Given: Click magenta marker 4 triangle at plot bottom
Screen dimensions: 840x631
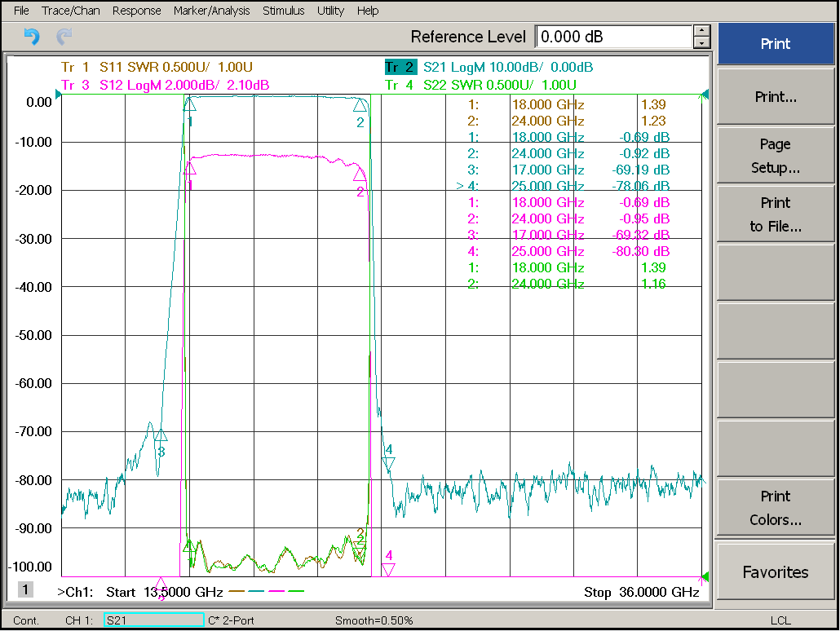Looking at the screenshot, I should [388, 569].
